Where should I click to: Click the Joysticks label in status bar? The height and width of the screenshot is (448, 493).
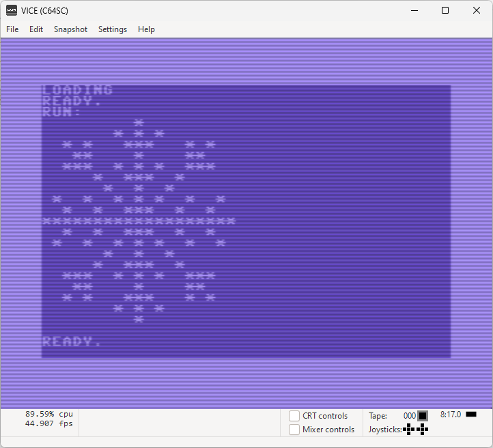pyautogui.click(x=385, y=430)
